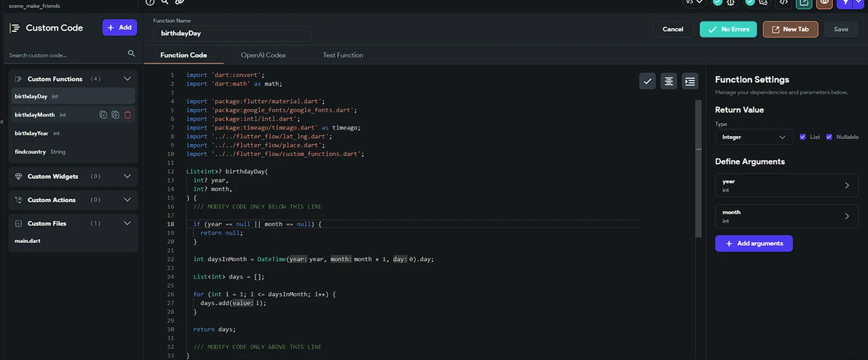Expand the Custom Widgets section
868x360 pixels.
point(127,176)
